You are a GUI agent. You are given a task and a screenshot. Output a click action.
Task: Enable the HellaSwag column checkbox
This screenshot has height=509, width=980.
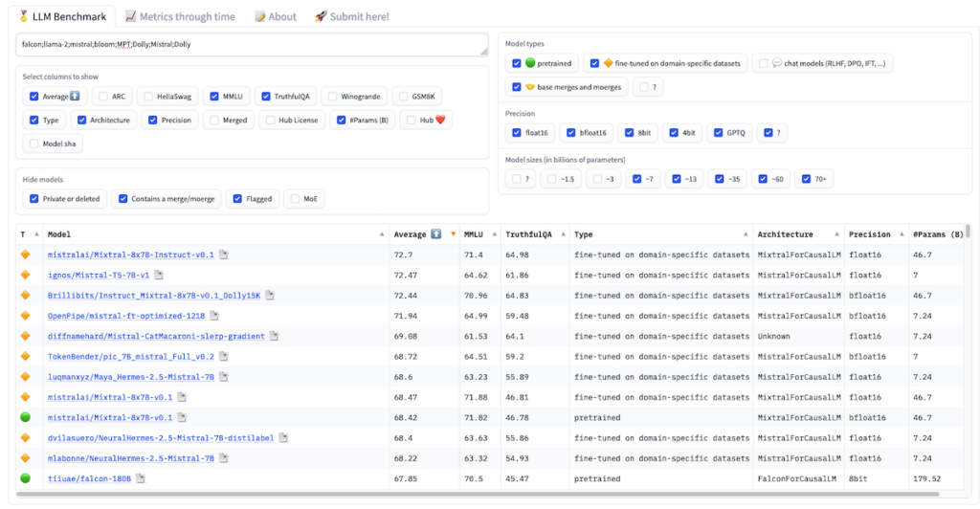(x=148, y=97)
